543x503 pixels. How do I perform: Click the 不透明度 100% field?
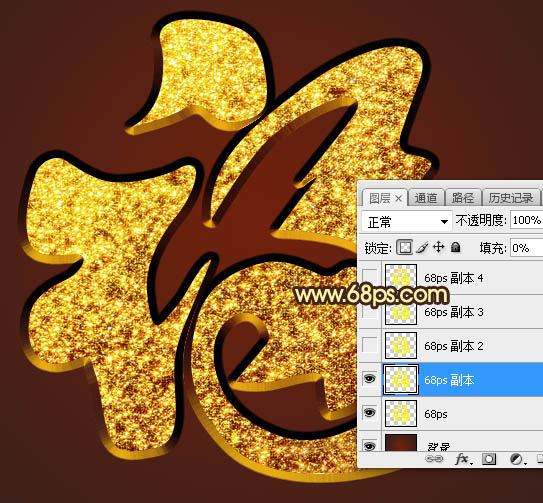pyautogui.click(x=526, y=220)
